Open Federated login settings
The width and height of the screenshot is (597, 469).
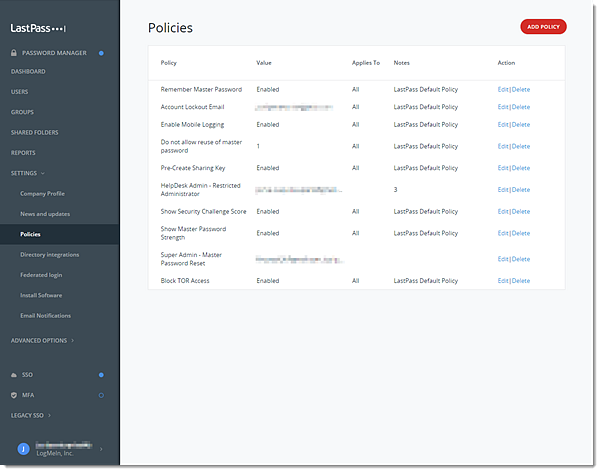[41, 275]
